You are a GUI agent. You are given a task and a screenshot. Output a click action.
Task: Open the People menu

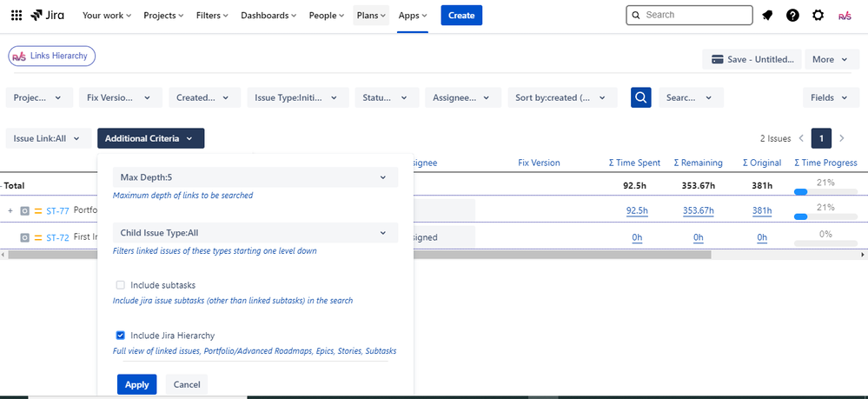[x=327, y=16]
